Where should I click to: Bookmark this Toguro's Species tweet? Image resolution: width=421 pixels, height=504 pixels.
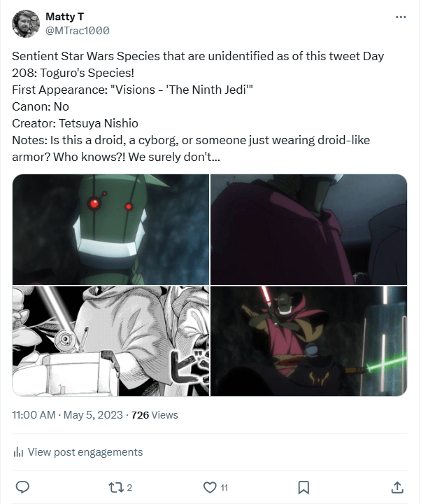(304, 486)
